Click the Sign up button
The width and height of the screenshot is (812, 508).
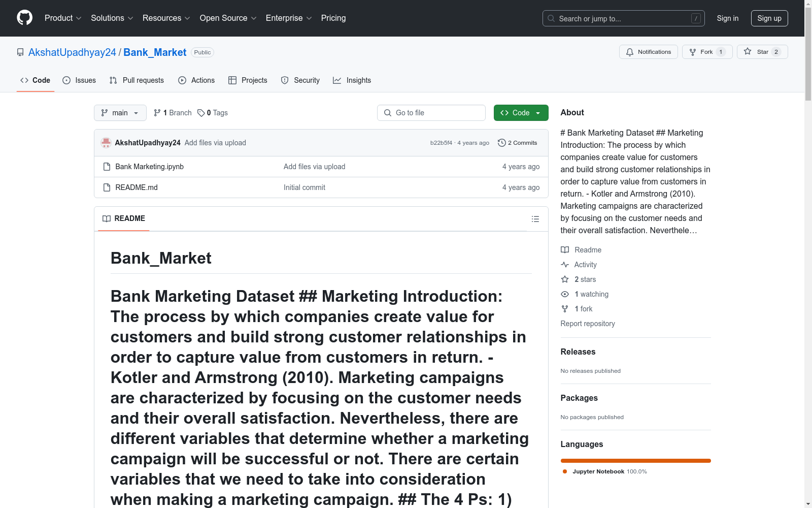click(769, 18)
